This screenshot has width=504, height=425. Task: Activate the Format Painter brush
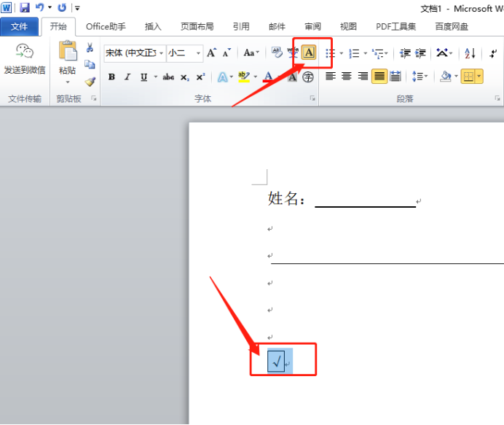[90, 82]
